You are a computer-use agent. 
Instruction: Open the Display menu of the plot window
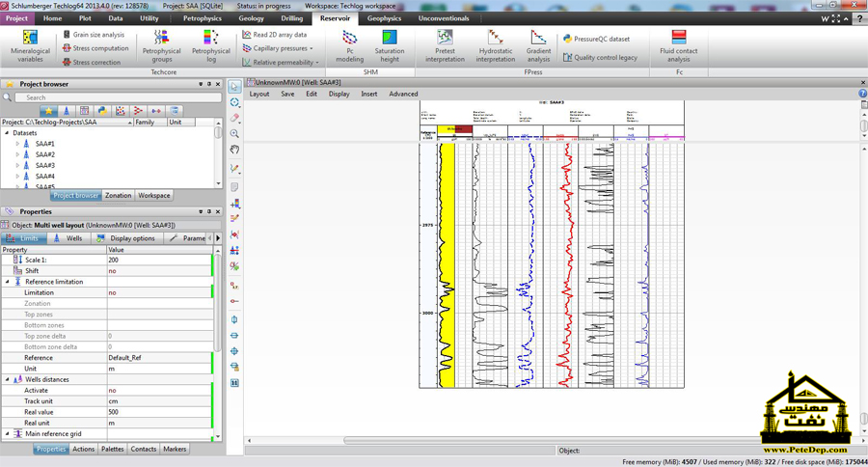[339, 94]
